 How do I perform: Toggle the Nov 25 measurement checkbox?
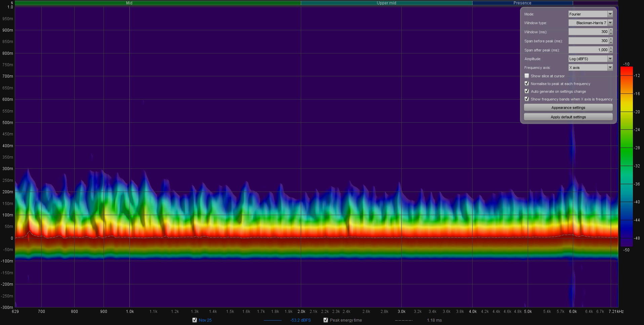click(195, 320)
